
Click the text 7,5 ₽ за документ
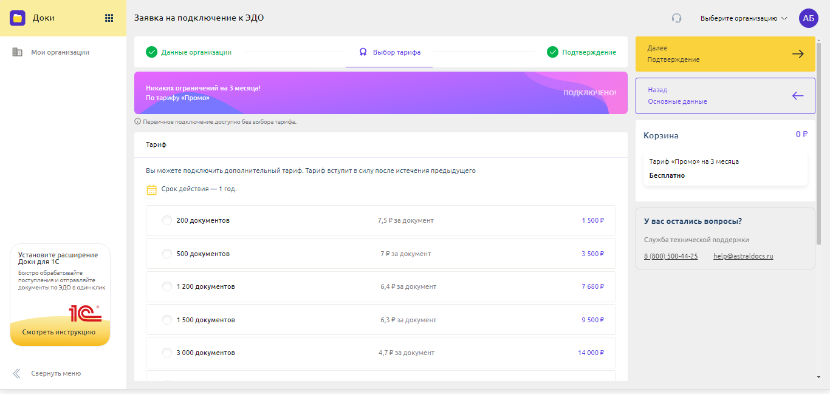pos(405,220)
